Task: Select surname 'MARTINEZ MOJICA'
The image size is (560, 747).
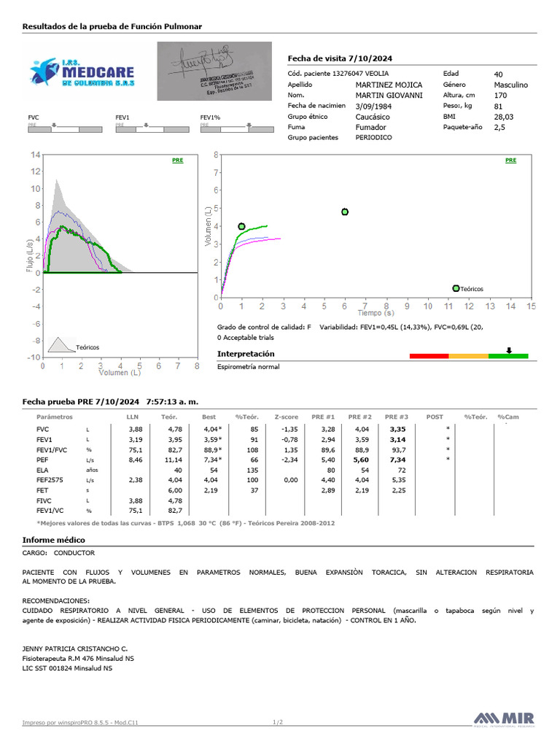Action: 389,85
